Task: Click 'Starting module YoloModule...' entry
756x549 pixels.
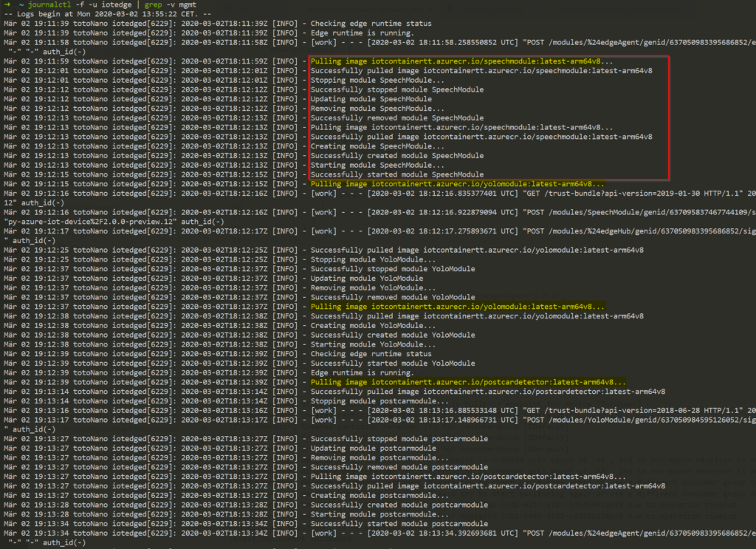Action: (373, 344)
